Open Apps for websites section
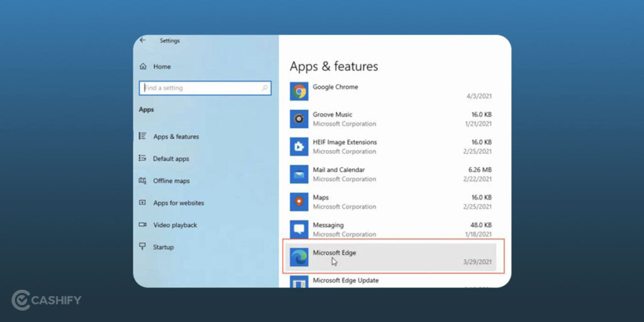Screen dimensions: 644x322 click(179, 203)
